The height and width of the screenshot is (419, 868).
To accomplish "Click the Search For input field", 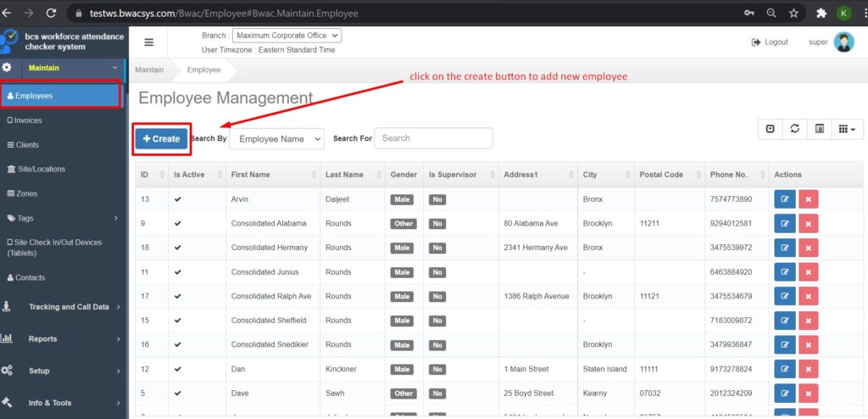I will pos(433,138).
